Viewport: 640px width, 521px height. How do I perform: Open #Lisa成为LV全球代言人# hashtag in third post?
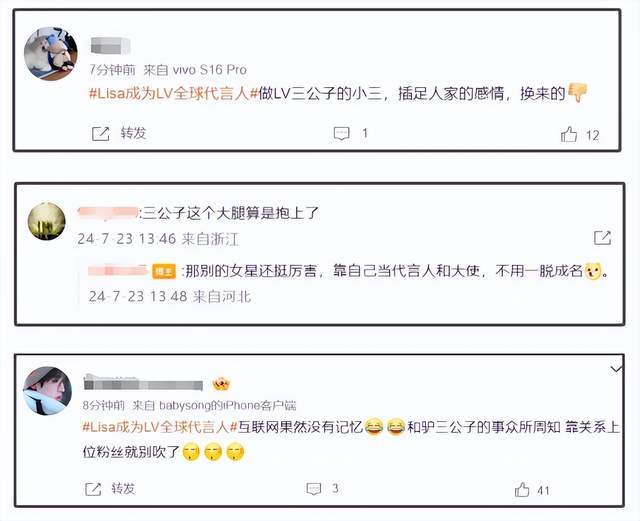160,427
